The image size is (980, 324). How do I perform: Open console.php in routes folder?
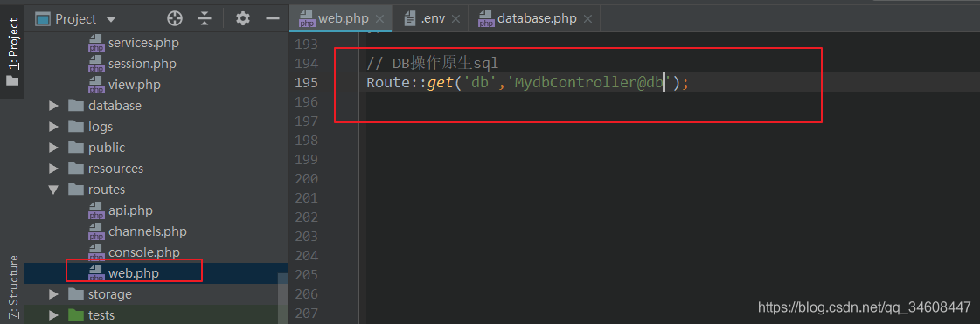coord(143,252)
